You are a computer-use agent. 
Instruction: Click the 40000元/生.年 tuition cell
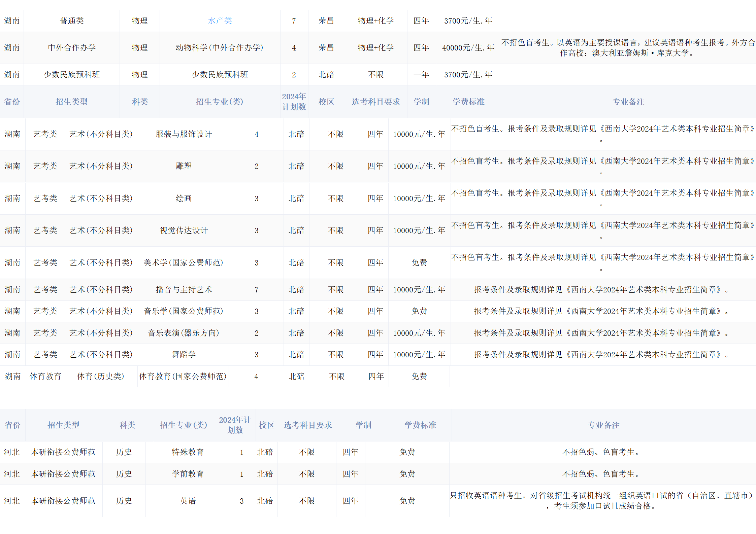(468, 48)
